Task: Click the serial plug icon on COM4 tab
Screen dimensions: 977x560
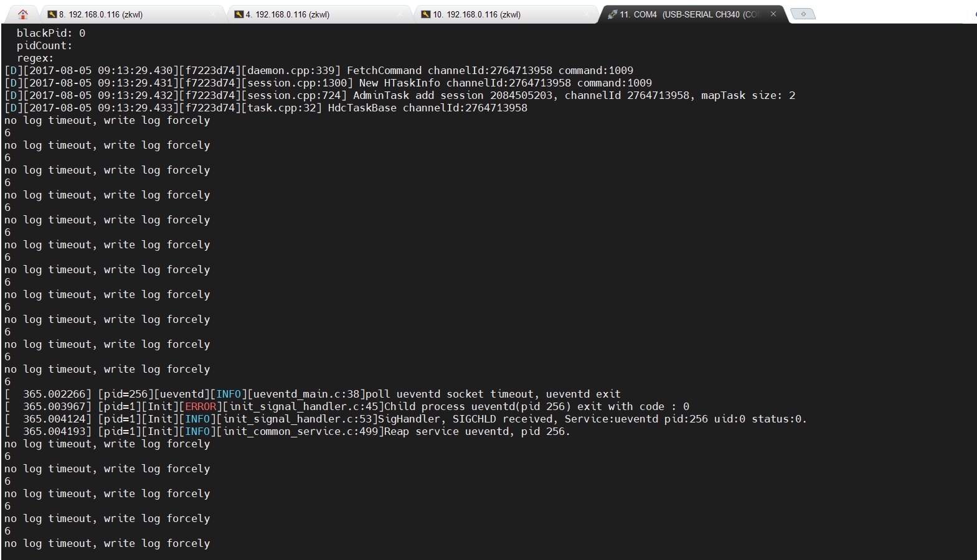Action: pos(612,14)
